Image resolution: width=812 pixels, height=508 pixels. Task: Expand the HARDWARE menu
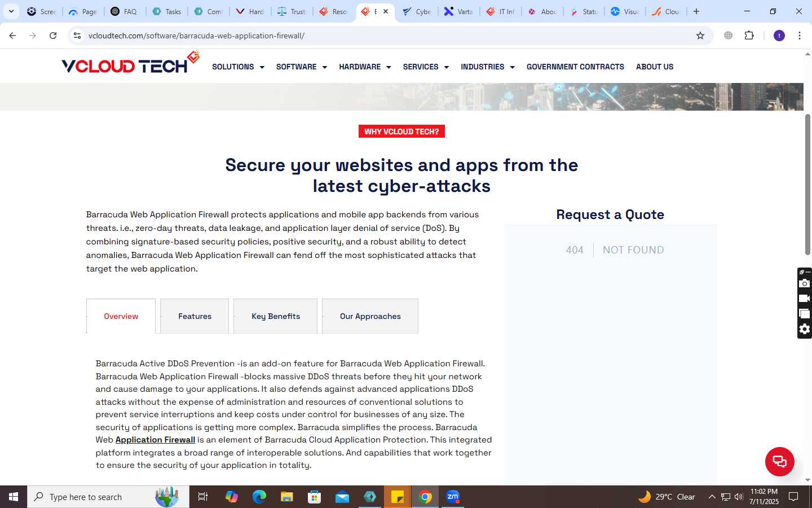[x=365, y=67]
